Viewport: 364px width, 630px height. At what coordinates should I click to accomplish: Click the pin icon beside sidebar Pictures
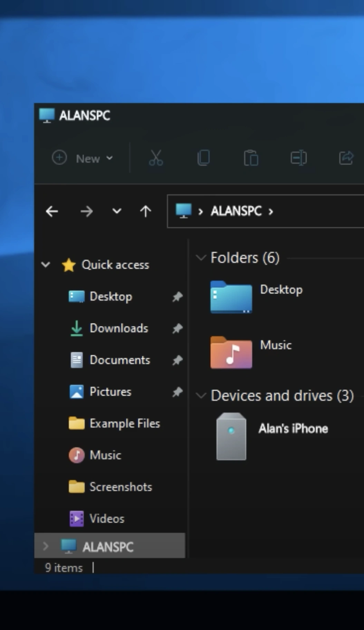coord(177,392)
